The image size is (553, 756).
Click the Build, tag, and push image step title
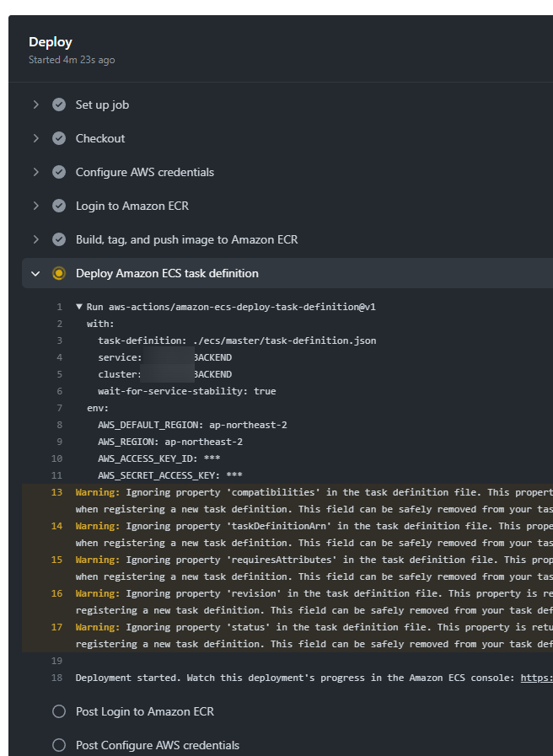186,239
